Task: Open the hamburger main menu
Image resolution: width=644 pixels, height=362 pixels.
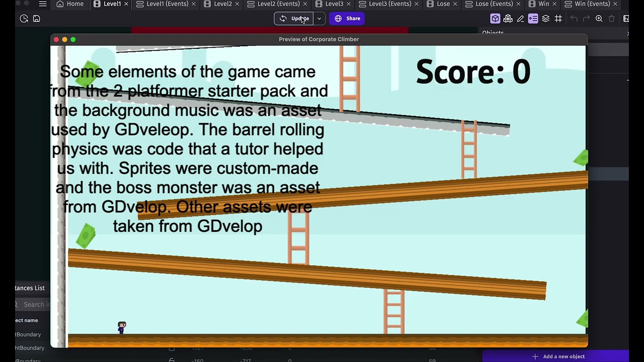Action: point(43,4)
